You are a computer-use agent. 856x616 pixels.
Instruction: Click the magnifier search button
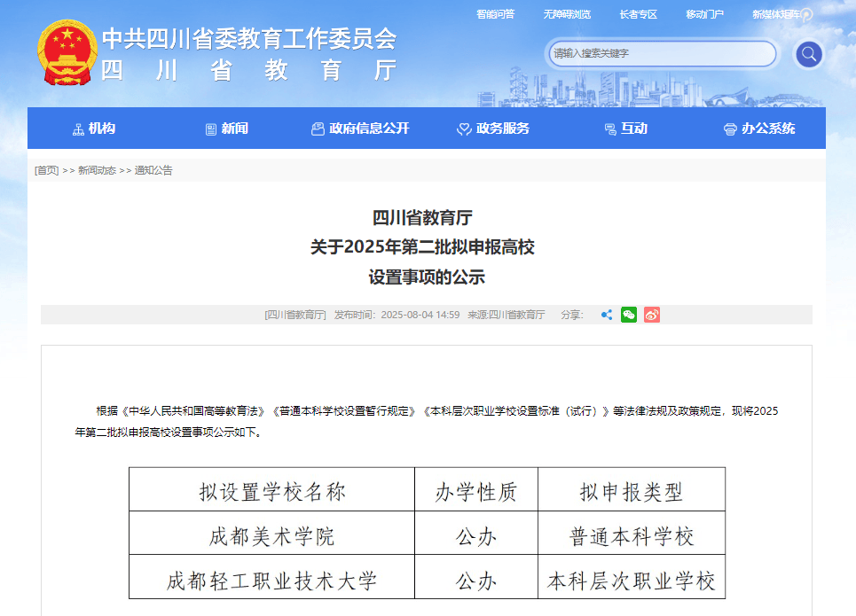pyautogui.click(x=808, y=55)
